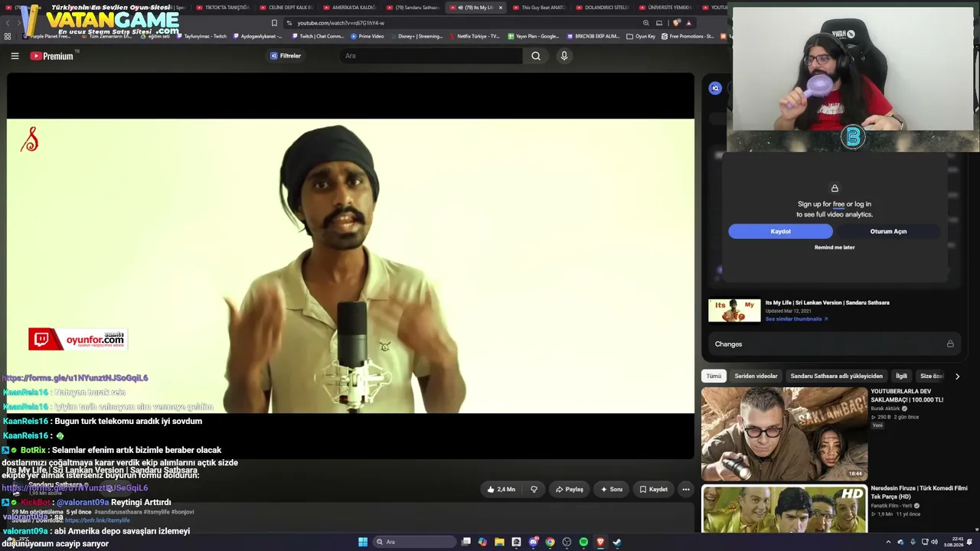Viewport: 980px width, 551px height.
Task: Open the Neredesin Firuze video thumbnail
Action: [x=784, y=509]
